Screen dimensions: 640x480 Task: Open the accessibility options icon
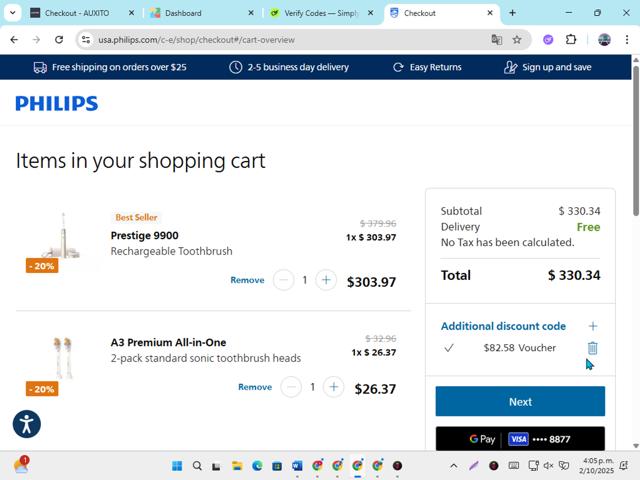click(27, 423)
